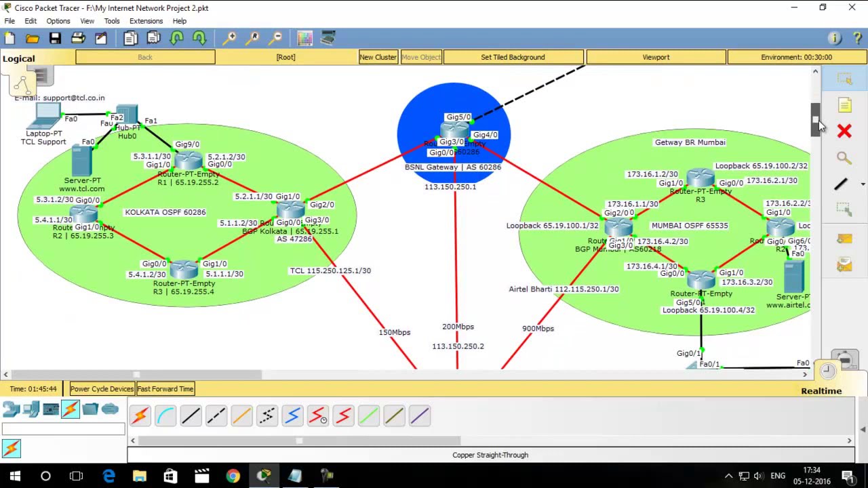Choose the Select tool in right panel
Viewport: 868px width, 488px height.
click(844, 80)
